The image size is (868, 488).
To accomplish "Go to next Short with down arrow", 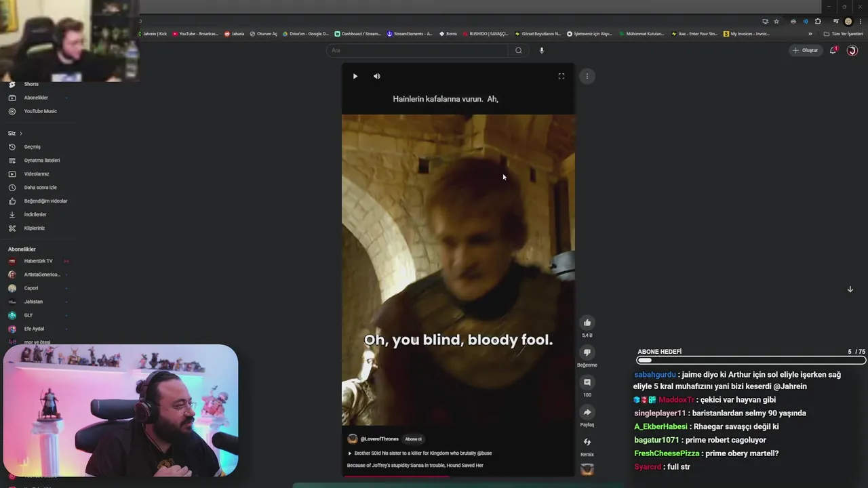I will coord(850,289).
